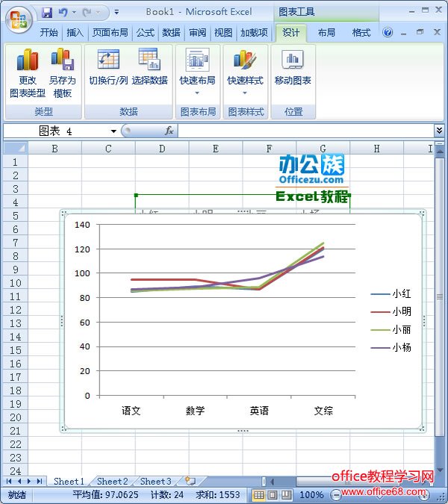Open the 格式 chart tools tab
The width and height of the screenshot is (448, 504).
[361, 32]
